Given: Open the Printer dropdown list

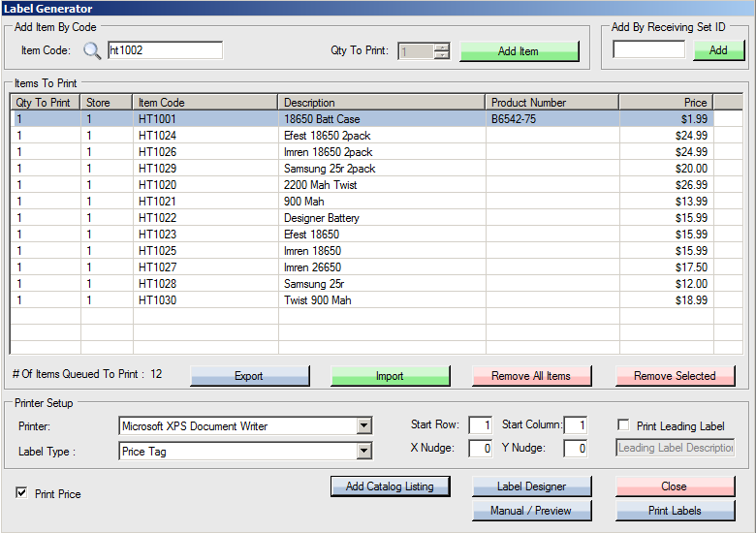Looking at the screenshot, I should (363, 425).
